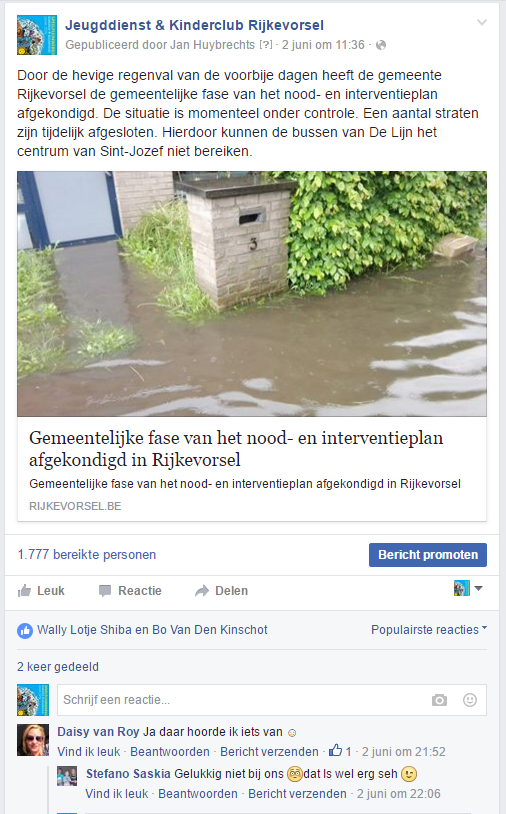The width and height of the screenshot is (506, 814).
Task: Click the 2 keer gedeeld link
Action: (58, 667)
